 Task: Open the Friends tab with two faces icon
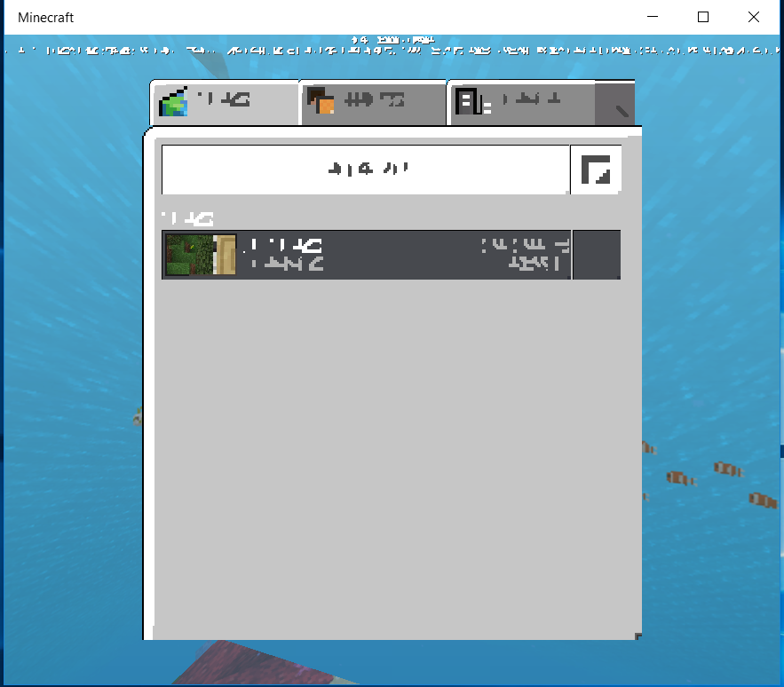(x=373, y=102)
